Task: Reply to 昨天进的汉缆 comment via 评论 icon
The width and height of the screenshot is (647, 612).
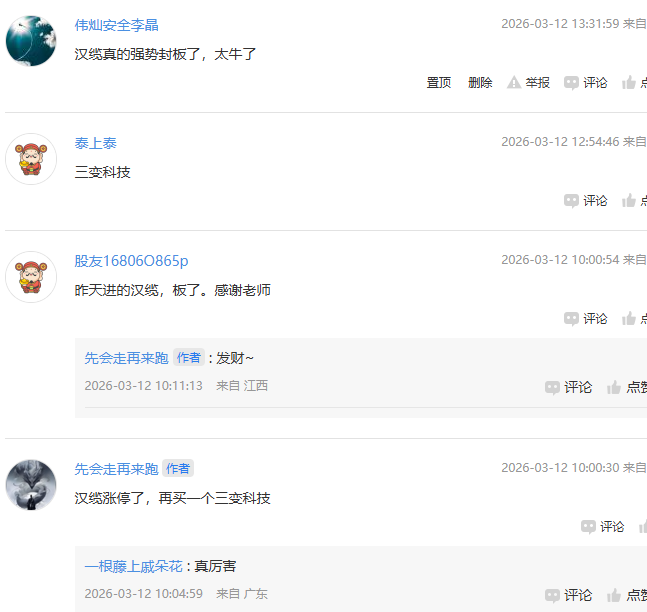Action: pos(586,319)
